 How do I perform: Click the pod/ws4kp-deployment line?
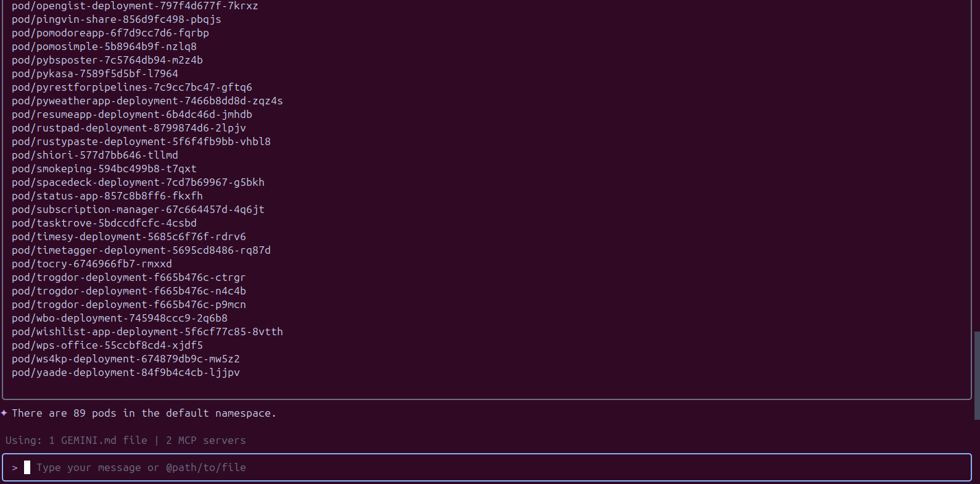(125, 359)
